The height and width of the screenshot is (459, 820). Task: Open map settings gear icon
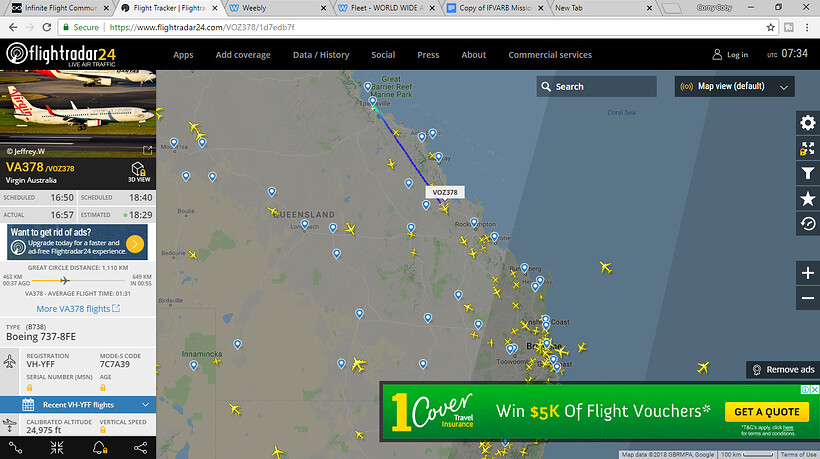pos(807,123)
